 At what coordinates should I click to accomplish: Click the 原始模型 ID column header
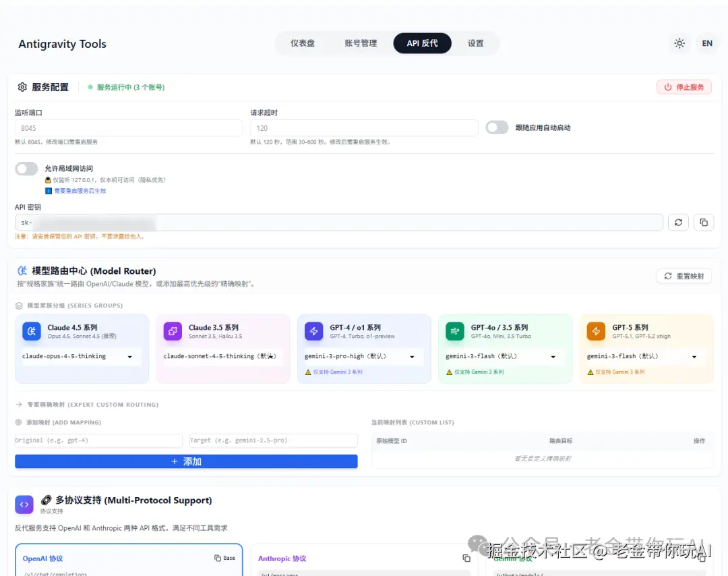click(x=392, y=441)
